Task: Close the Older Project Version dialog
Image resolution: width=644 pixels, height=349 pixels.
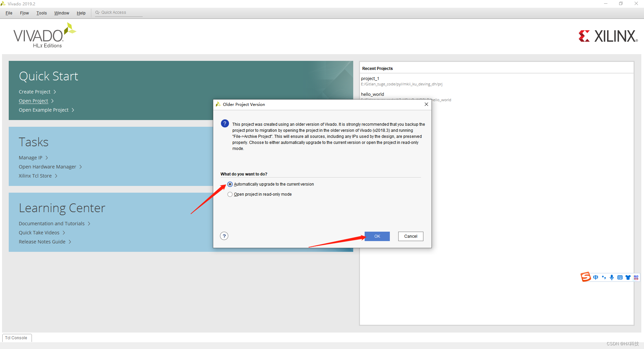Action: (426, 104)
